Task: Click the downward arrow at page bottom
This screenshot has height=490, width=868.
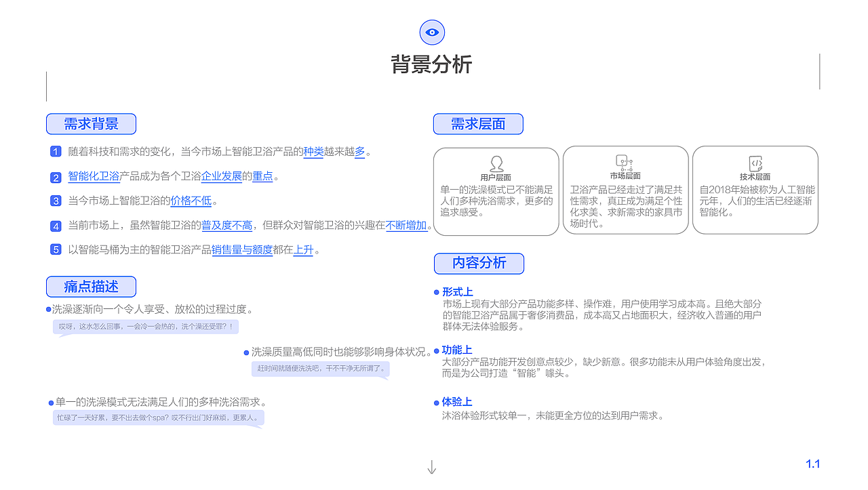Action: click(x=431, y=468)
